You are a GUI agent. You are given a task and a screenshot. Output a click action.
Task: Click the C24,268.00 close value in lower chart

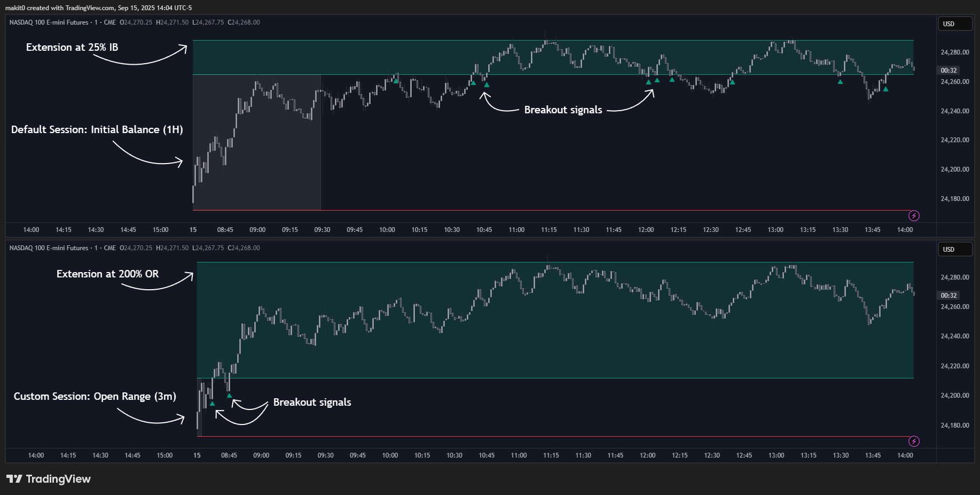coord(244,248)
